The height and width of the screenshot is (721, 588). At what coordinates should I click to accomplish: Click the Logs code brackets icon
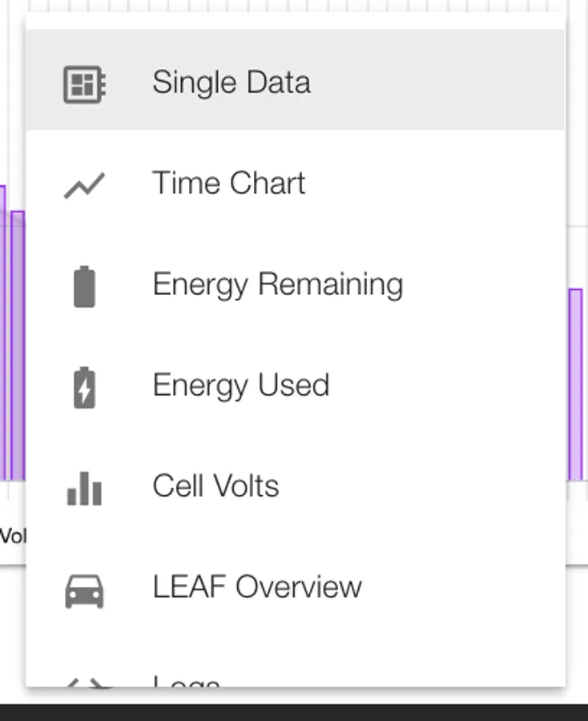tap(84, 683)
